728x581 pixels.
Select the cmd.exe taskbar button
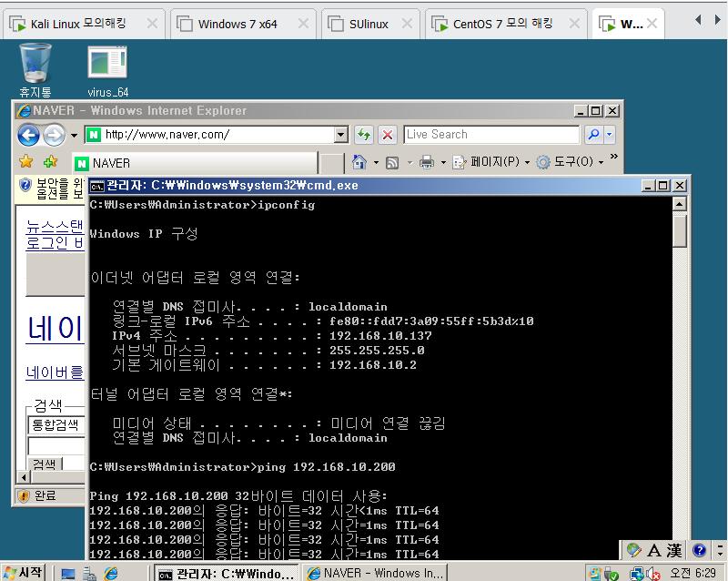tap(226, 574)
